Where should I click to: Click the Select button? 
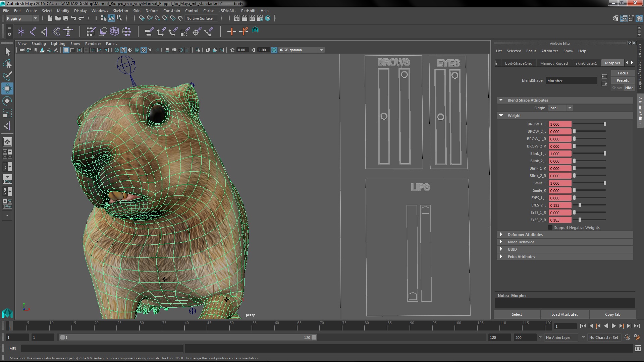517,314
